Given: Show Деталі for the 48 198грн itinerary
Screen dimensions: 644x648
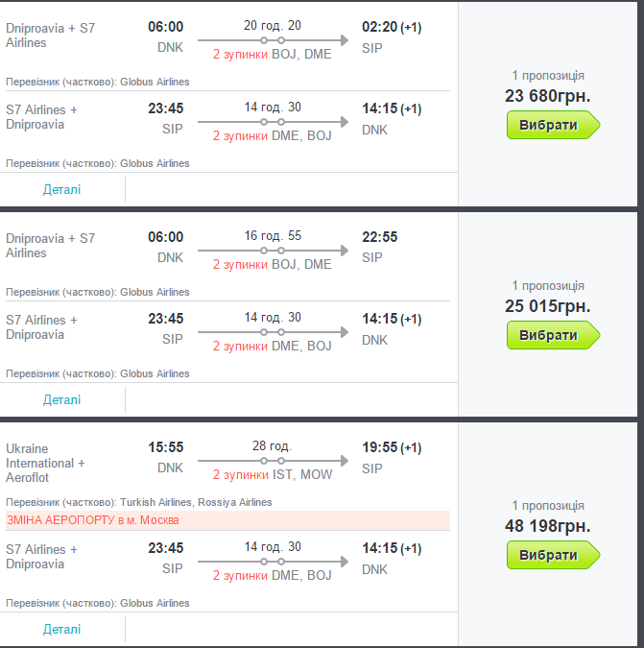Looking at the screenshot, I should pyautogui.click(x=62, y=629).
